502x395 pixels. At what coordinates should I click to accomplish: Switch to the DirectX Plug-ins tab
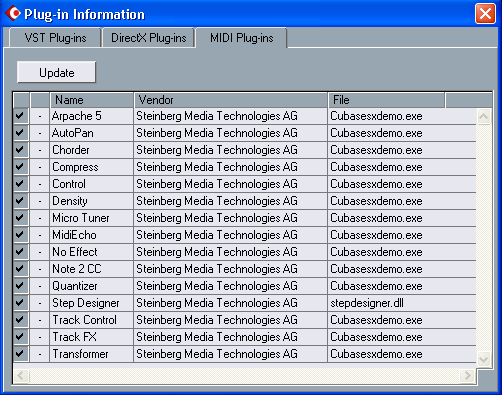click(149, 38)
